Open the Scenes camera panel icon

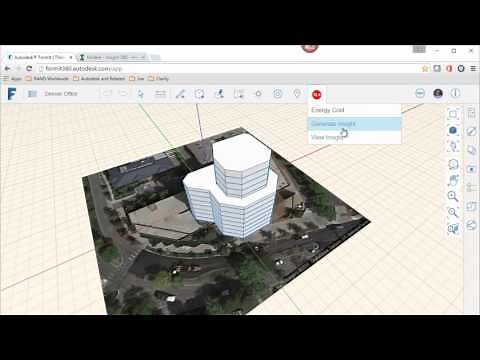click(471, 169)
